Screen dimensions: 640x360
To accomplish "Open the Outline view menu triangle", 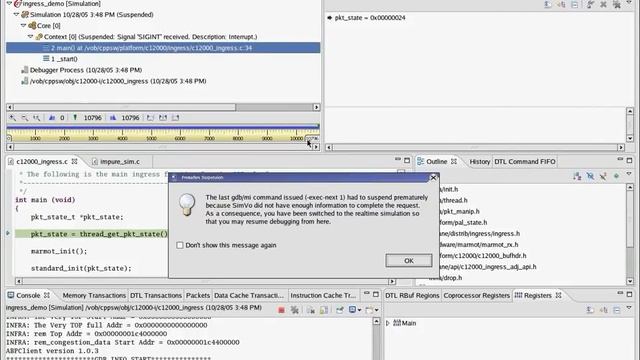I will (629, 174).
